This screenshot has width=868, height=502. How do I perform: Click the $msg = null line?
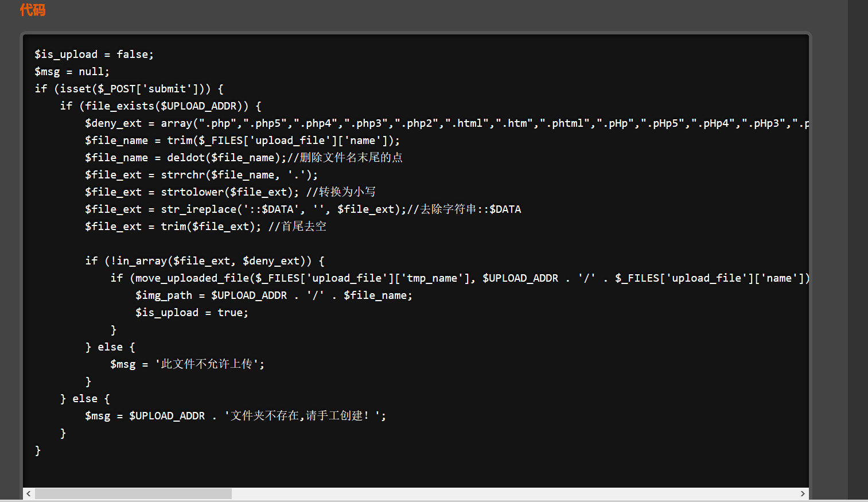coord(72,72)
